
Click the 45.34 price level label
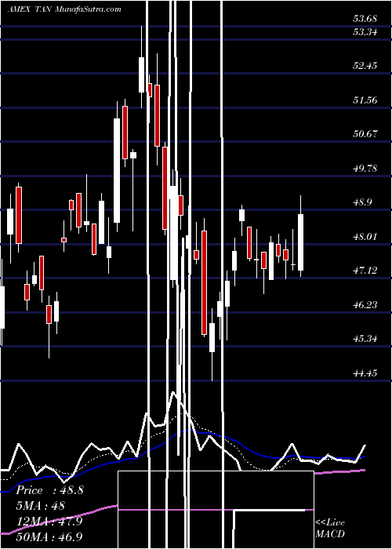click(365, 339)
